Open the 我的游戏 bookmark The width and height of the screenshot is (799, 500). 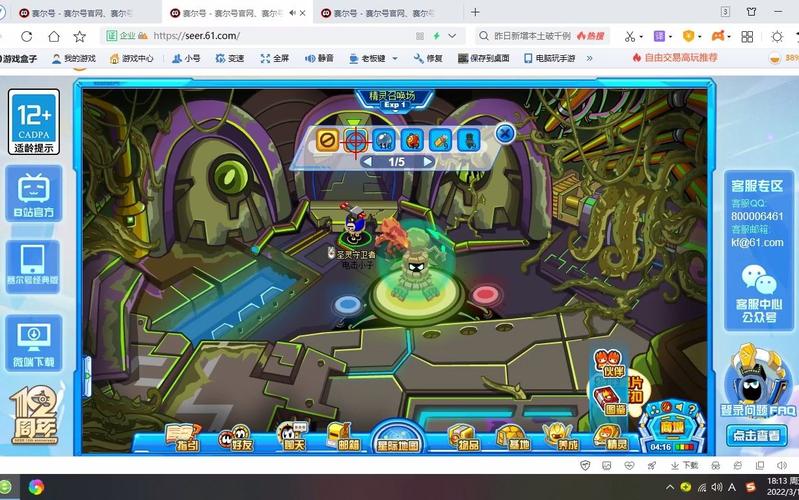coord(74,59)
